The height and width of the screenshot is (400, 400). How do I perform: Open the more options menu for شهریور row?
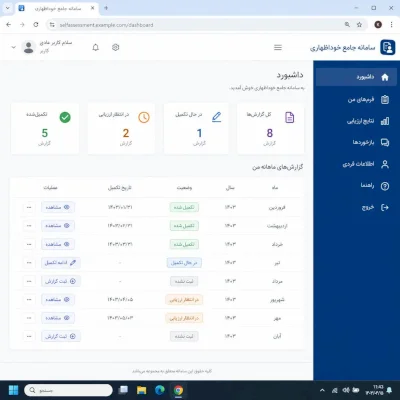[29, 299]
